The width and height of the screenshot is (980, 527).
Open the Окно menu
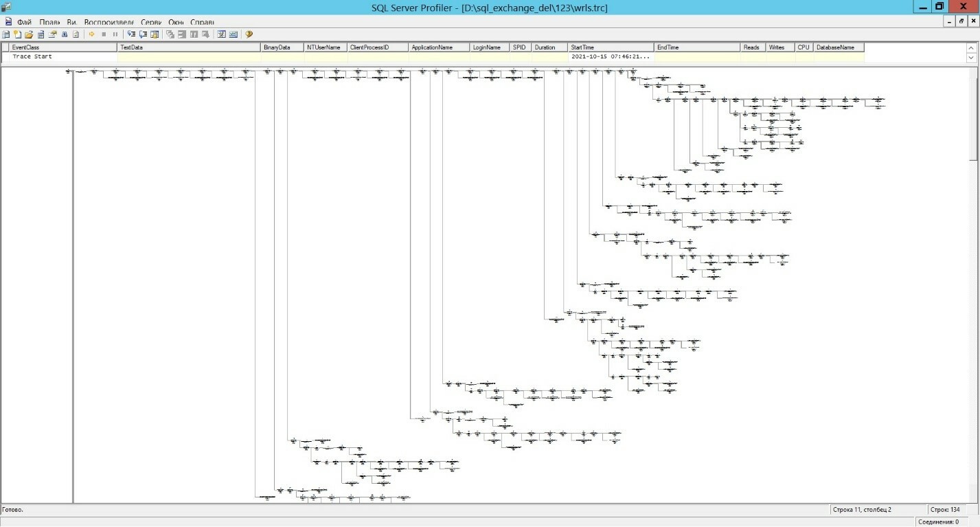(x=176, y=22)
